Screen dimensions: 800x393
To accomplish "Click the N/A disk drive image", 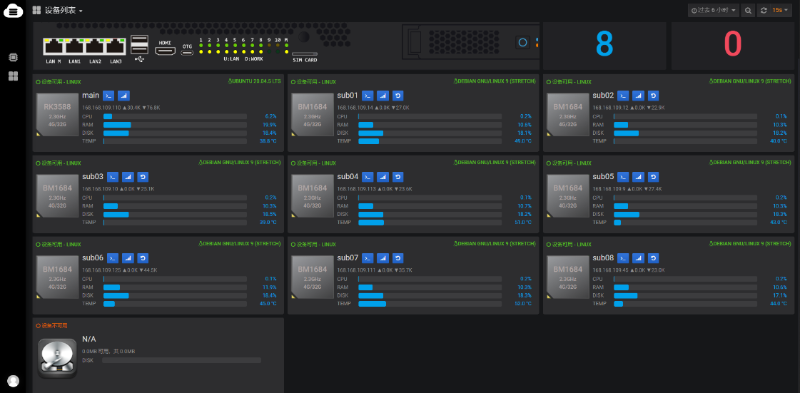I will (58, 358).
